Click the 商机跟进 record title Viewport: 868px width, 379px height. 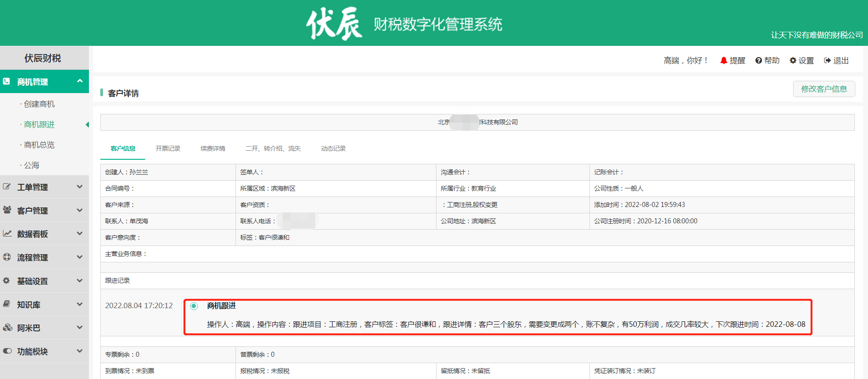click(221, 305)
